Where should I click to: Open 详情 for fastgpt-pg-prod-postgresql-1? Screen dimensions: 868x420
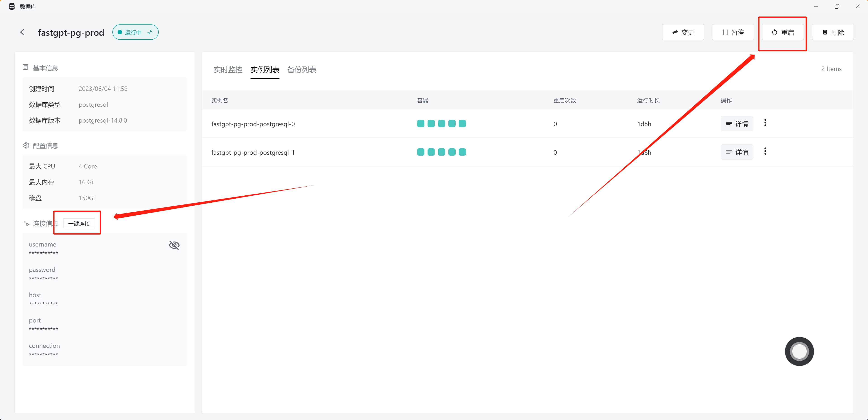click(737, 152)
